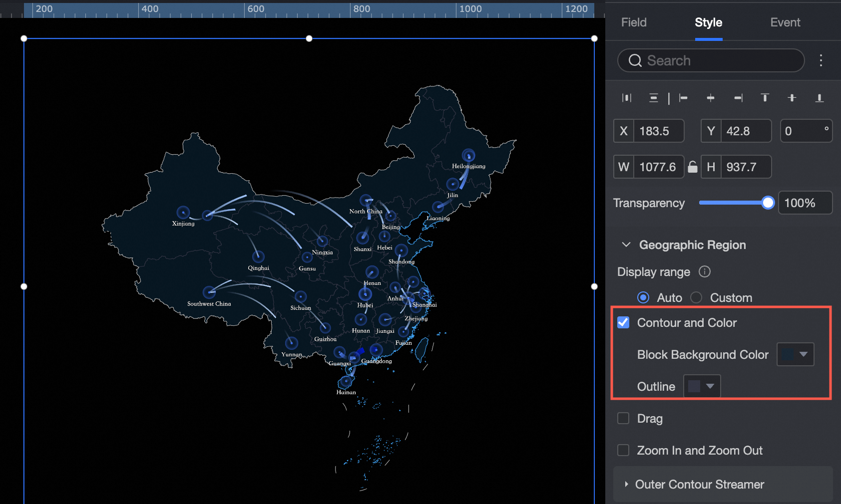Click the Qinghai map marker
The height and width of the screenshot is (504, 841).
pyautogui.click(x=258, y=257)
